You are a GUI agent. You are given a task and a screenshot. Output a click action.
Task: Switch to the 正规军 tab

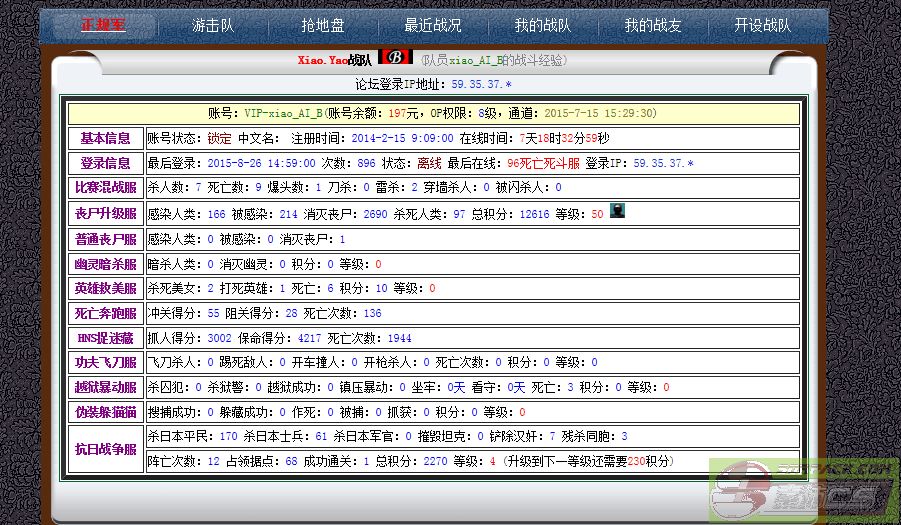[x=103, y=25]
